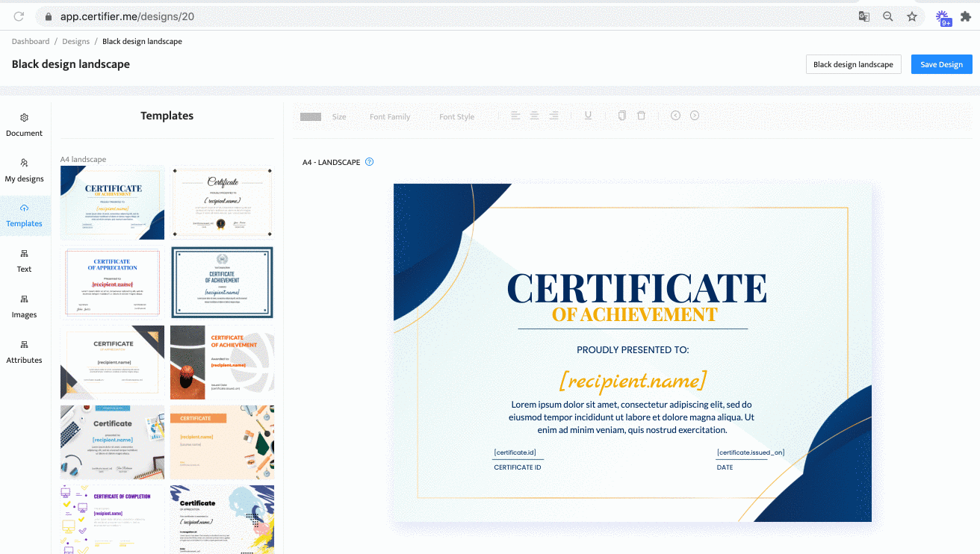Click the translate page icon in address bar

pos(863,16)
